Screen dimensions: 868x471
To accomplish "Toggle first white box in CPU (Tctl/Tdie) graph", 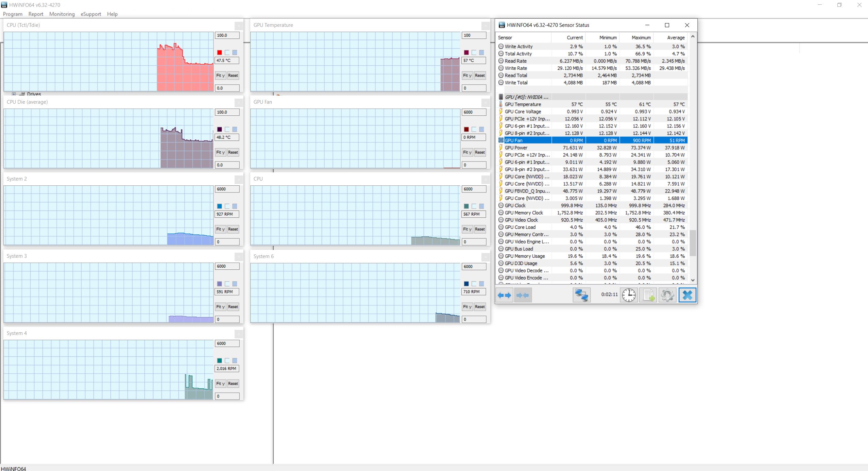I will pyautogui.click(x=227, y=52).
